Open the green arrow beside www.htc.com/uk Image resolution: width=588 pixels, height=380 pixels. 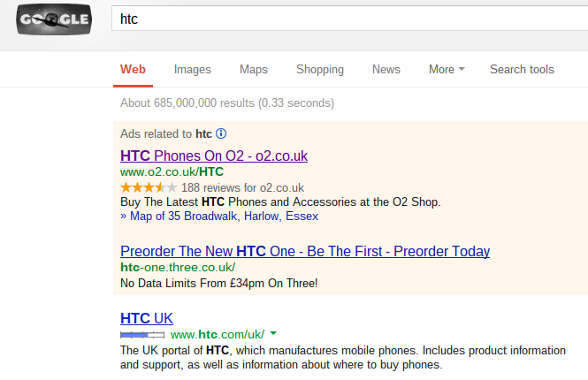(x=273, y=333)
